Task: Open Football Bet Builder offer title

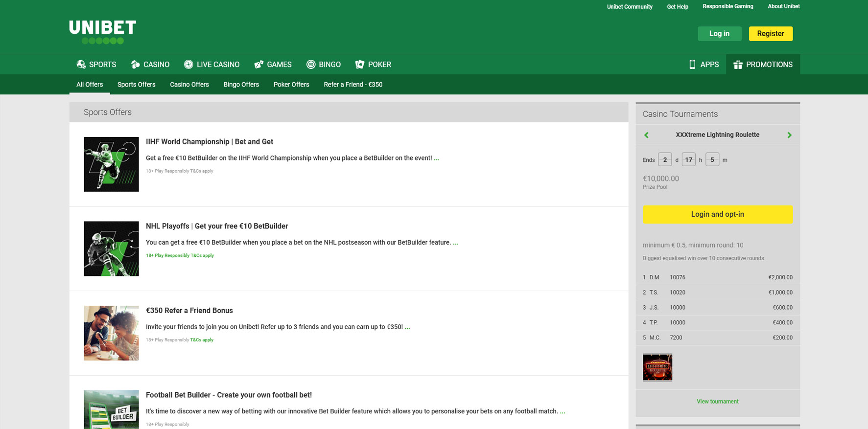Action: 229,395
